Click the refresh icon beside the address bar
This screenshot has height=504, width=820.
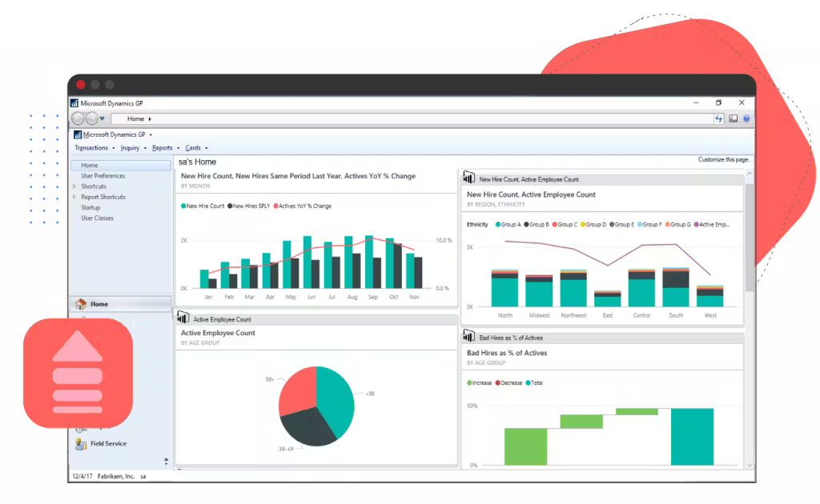719,118
